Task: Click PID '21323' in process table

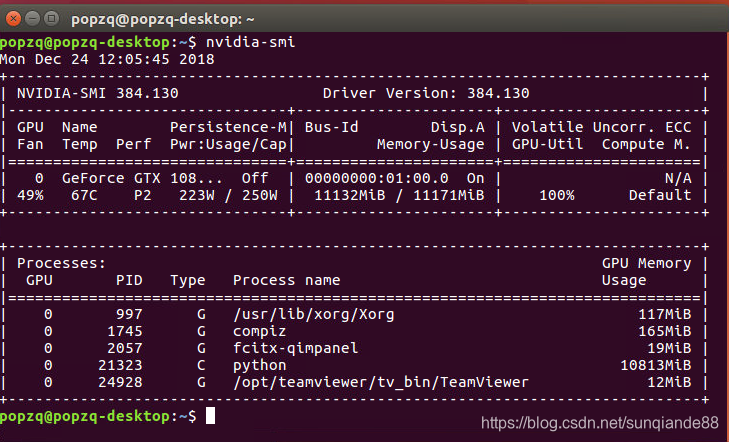Action: pyautogui.click(x=120, y=365)
